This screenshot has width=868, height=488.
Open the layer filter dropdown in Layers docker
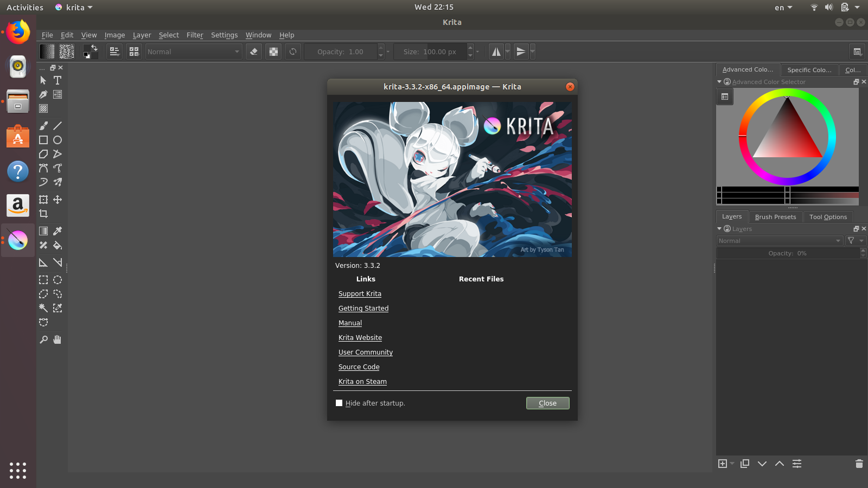(851, 240)
